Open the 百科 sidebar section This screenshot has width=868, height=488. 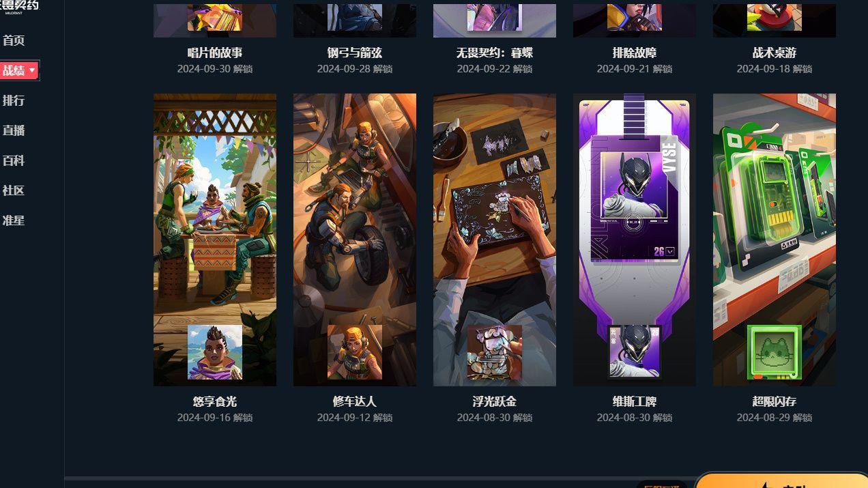click(x=14, y=160)
